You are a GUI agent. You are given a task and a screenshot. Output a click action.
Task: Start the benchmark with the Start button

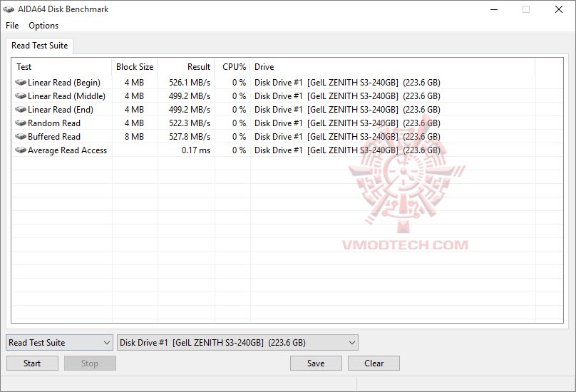[32, 363]
